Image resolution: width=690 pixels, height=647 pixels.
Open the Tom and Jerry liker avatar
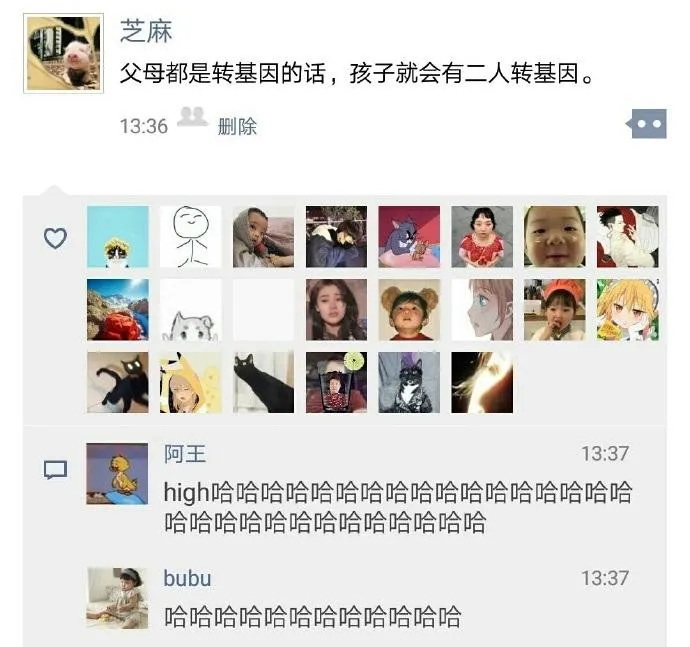pyautogui.click(x=409, y=237)
